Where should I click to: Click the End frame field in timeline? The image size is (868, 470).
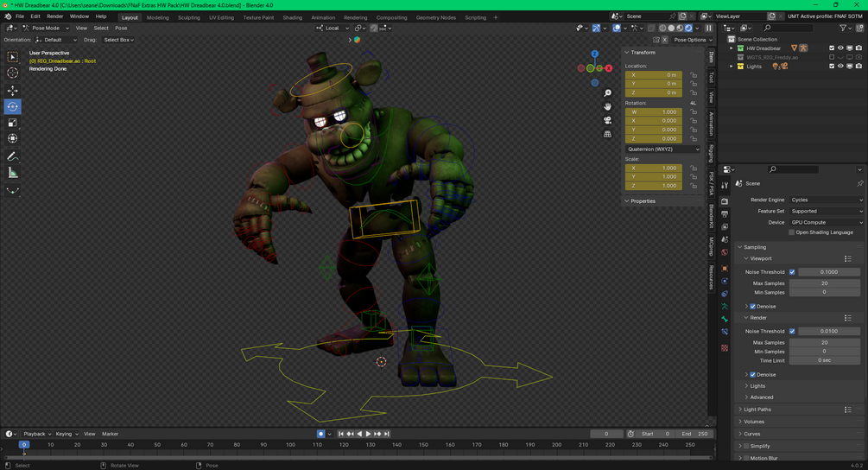pyautogui.click(x=695, y=434)
